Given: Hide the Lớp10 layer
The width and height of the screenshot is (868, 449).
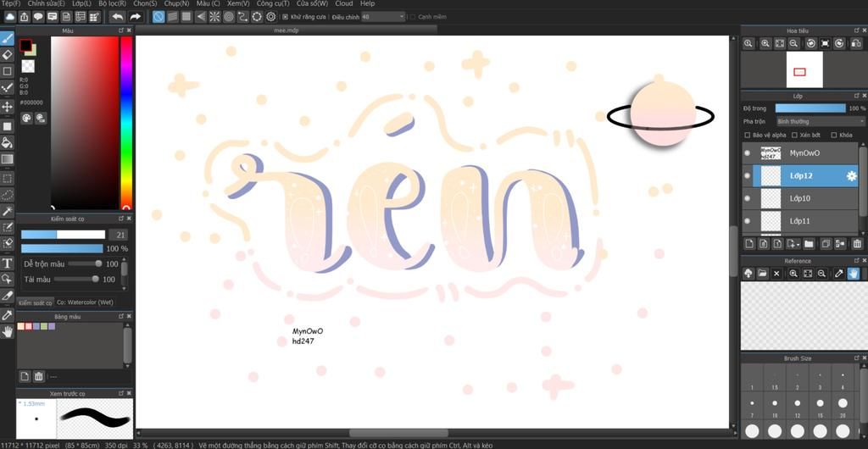Looking at the screenshot, I should pos(748,198).
